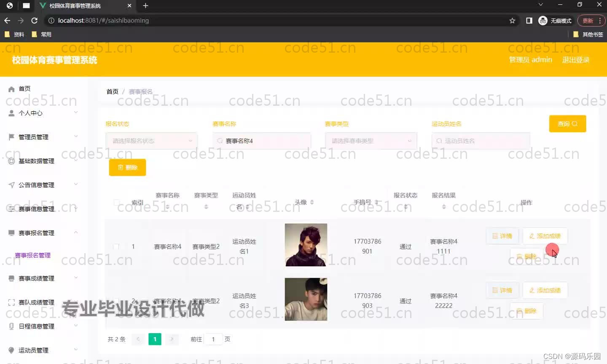Click the yellow 删除 batch delete button
This screenshot has width=607, height=364.
point(127,168)
